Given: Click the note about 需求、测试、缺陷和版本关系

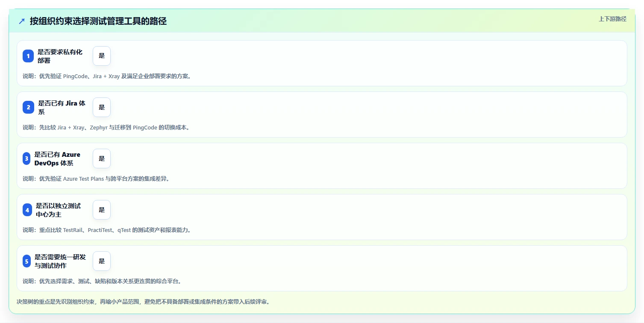Looking at the screenshot, I should [103, 281].
